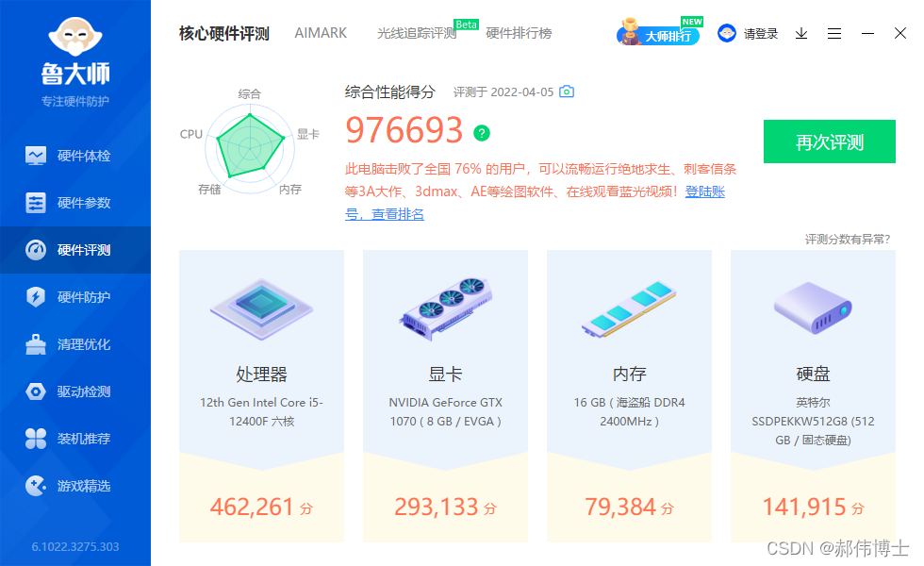
Task: Click the 硬件参数 list icon
Action: (36, 203)
